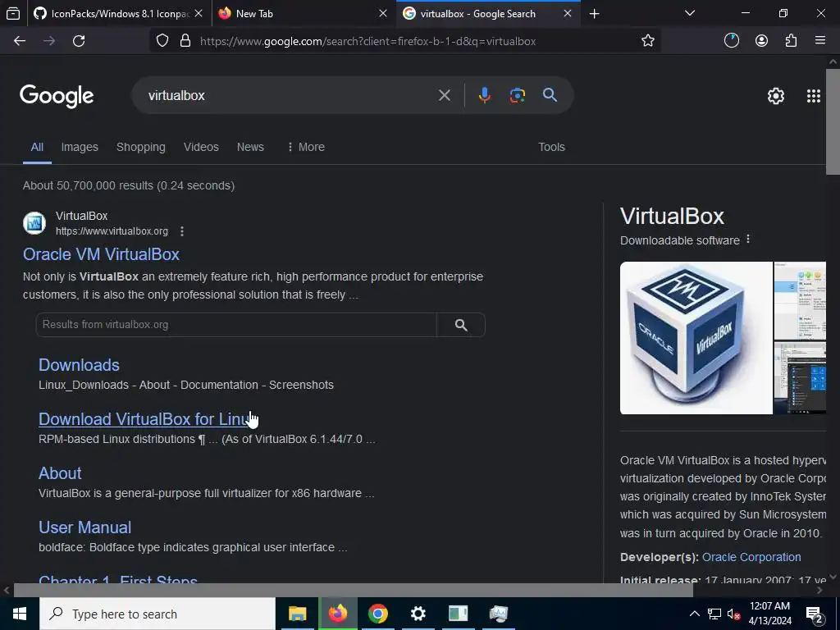Open the User Manual sitelink
Image resolution: width=840 pixels, height=630 pixels.
pyautogui.click(x=84, y=527)
